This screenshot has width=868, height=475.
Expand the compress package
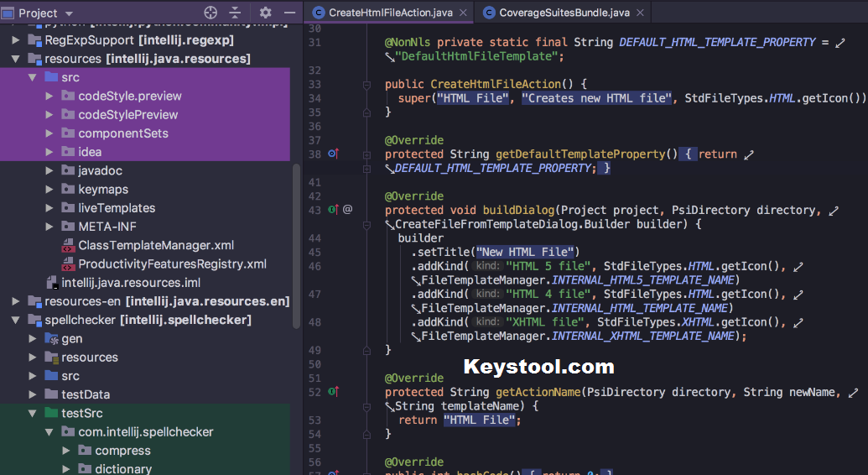click(66, 450)
